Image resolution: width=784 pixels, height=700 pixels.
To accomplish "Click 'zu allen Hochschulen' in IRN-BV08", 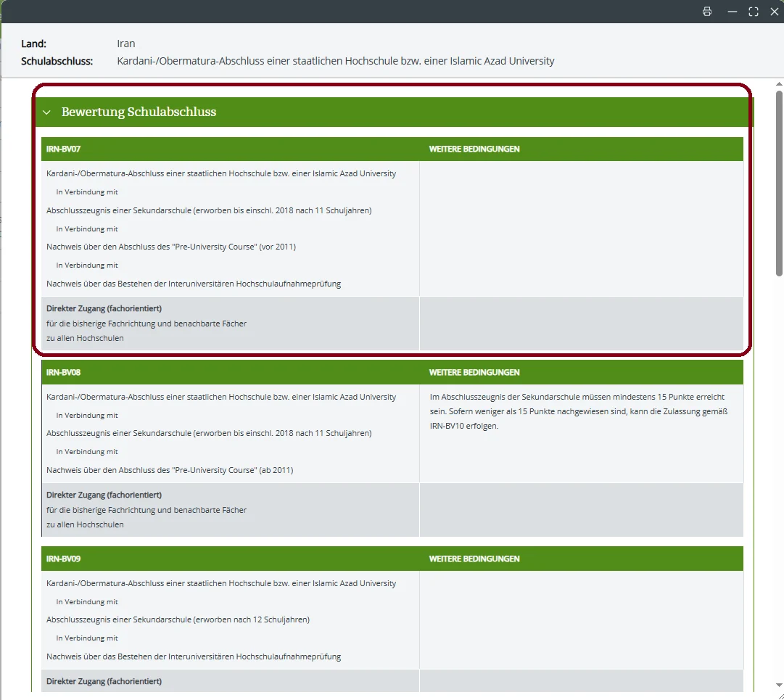I will pyautogui.click(x=85, y=525).
